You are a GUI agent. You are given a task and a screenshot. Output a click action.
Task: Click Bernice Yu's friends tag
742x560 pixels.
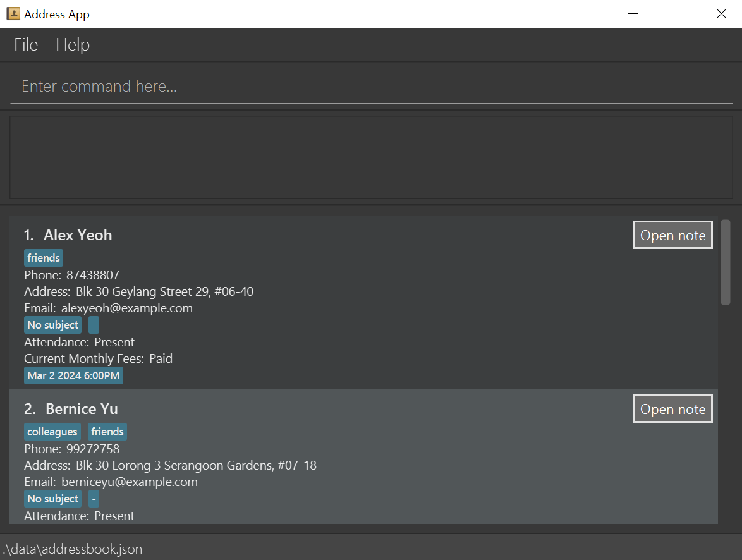click(107, 432)
